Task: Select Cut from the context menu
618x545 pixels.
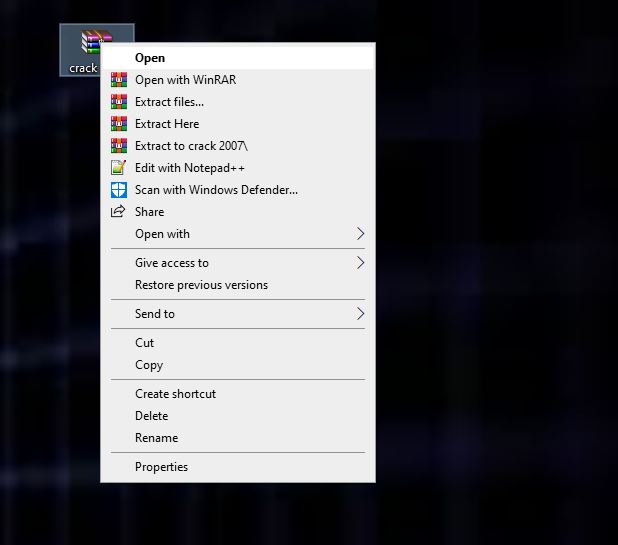Action: [238, 343]
